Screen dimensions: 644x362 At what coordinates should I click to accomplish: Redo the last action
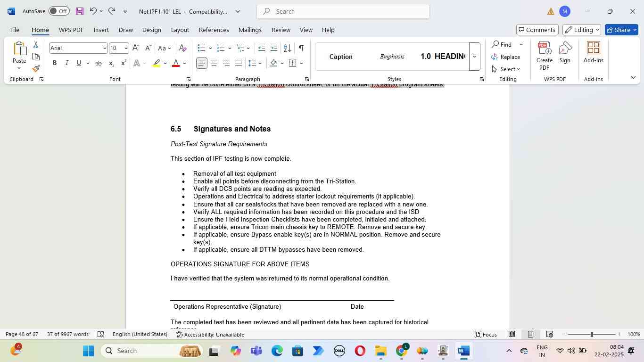[x=112, y=11]
